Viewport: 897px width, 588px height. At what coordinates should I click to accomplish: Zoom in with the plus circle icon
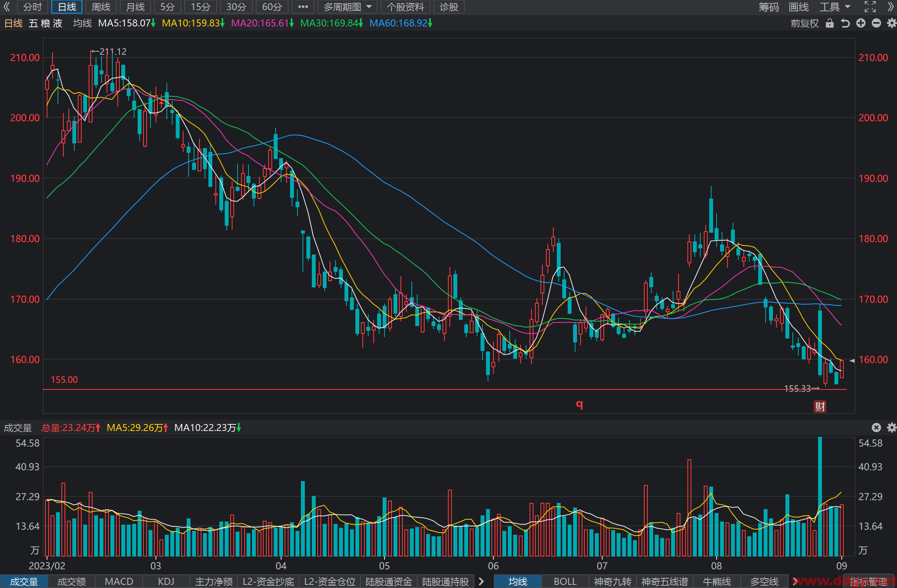click(x=861, y=23)
